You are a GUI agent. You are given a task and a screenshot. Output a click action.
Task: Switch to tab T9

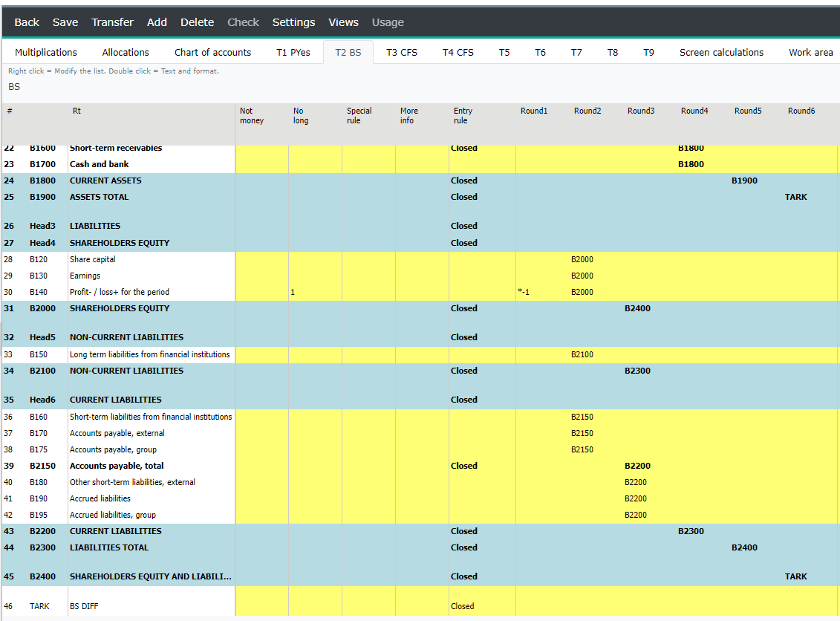(648, 52)
